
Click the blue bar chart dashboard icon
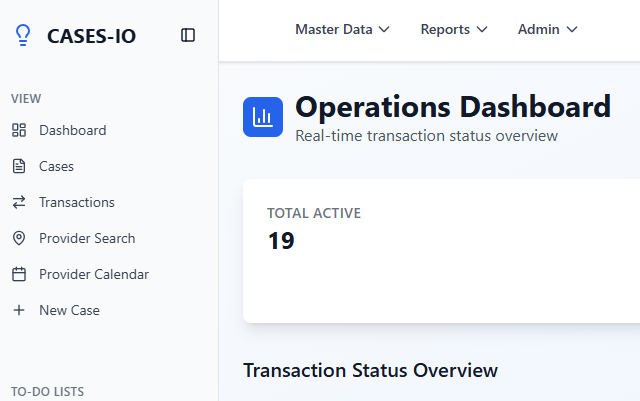point(263,117)
